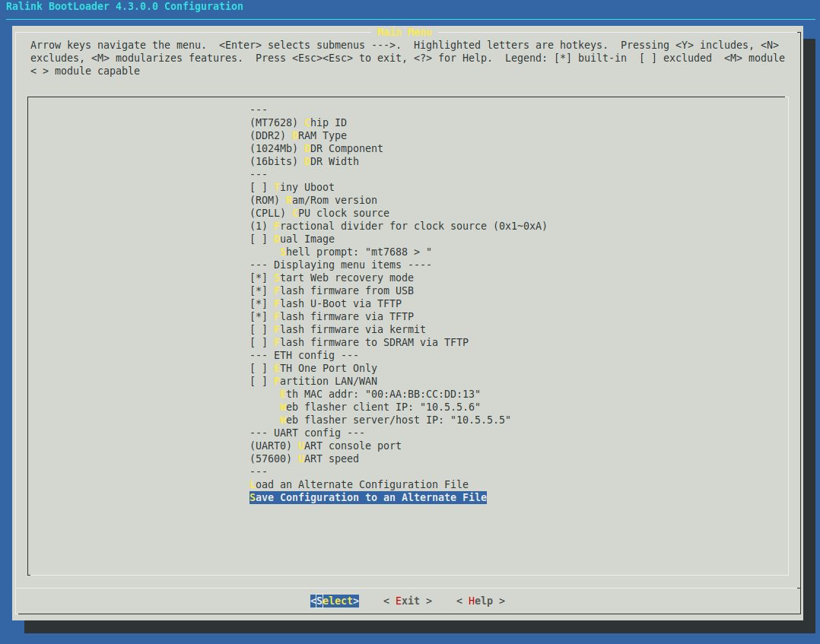Edit Fractional divider for clock source value
This screenshot has height=644, width=820.
coord(399,226)
